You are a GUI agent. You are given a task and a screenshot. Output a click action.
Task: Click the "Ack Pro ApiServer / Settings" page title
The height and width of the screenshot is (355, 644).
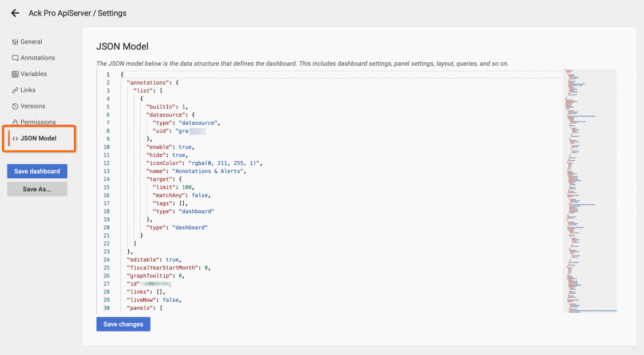77,13
